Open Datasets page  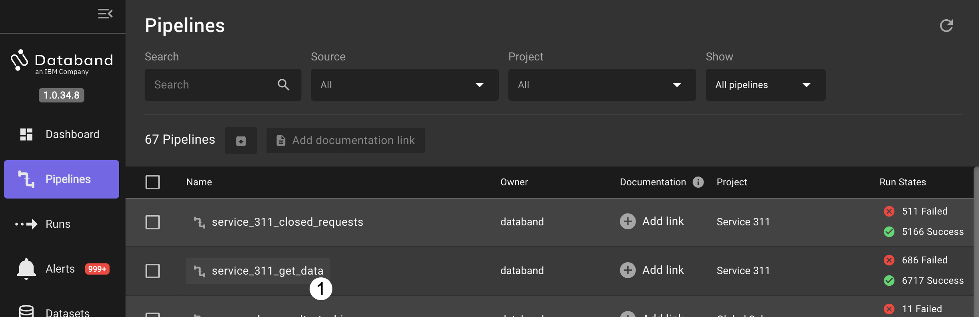click(x=62, y=312)
